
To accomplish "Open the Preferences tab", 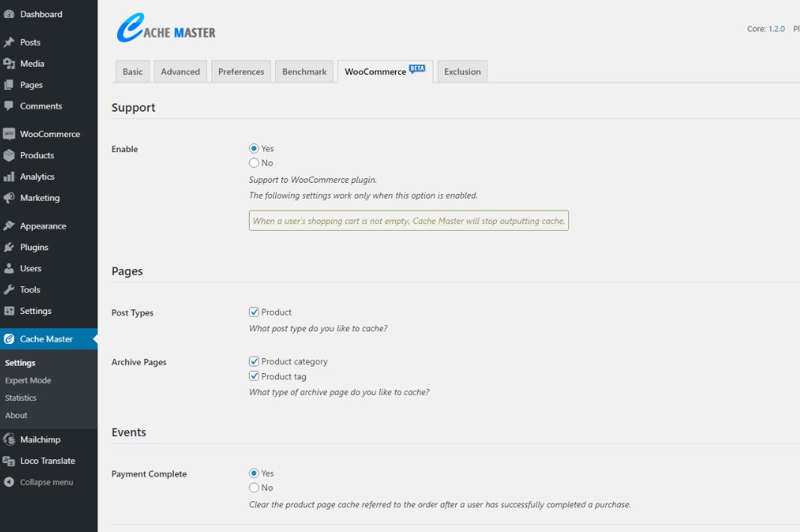I will 241,72.
